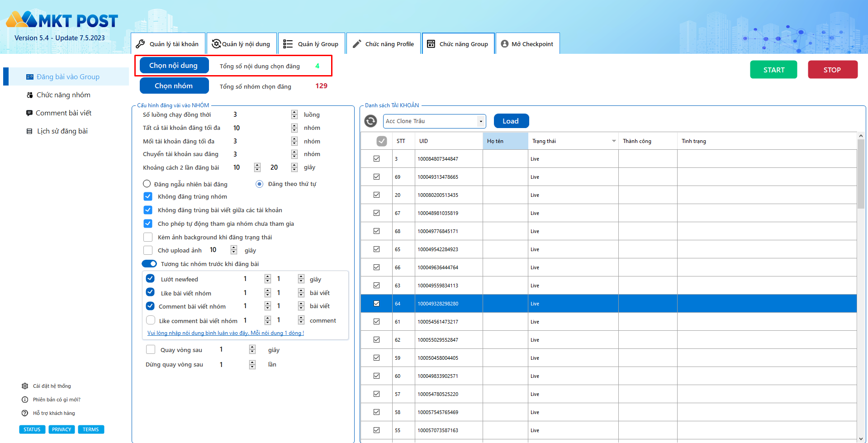The height and width of the screenshot is (443, 868).
Task: Uncheck the Lướt newfeed option
Action: click(x=150, y=278)
